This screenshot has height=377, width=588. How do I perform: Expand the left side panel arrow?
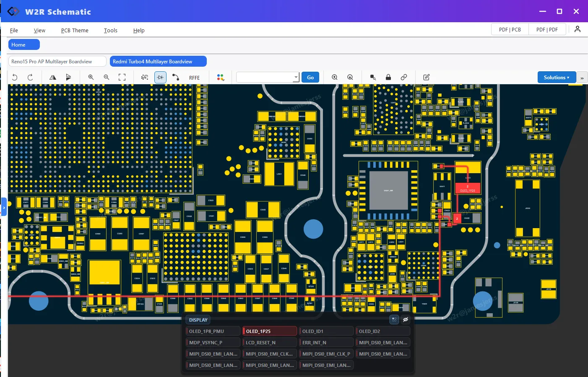[4, 207]
